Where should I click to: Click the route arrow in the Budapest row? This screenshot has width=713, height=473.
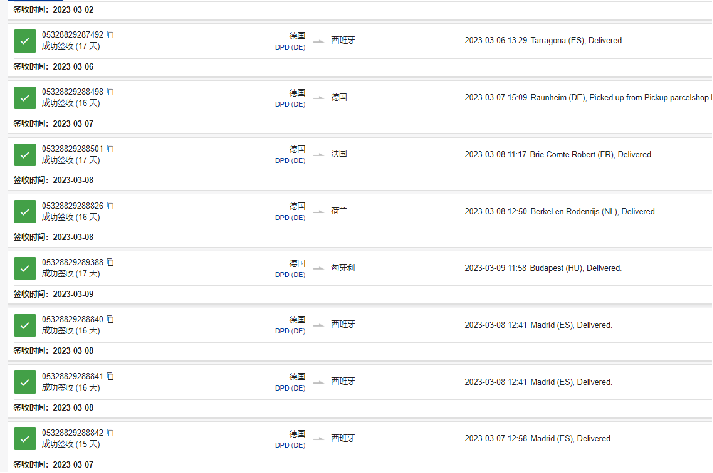[317, 268]
